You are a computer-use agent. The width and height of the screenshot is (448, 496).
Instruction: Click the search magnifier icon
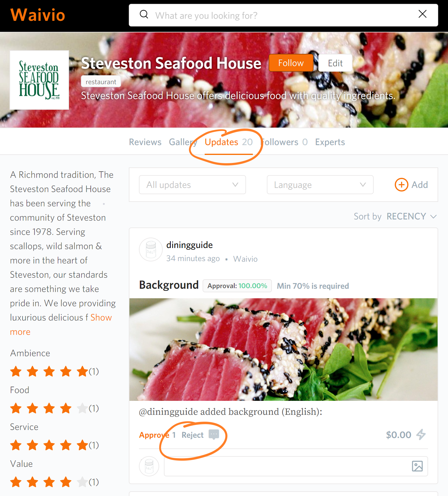[x=144, y=14]
